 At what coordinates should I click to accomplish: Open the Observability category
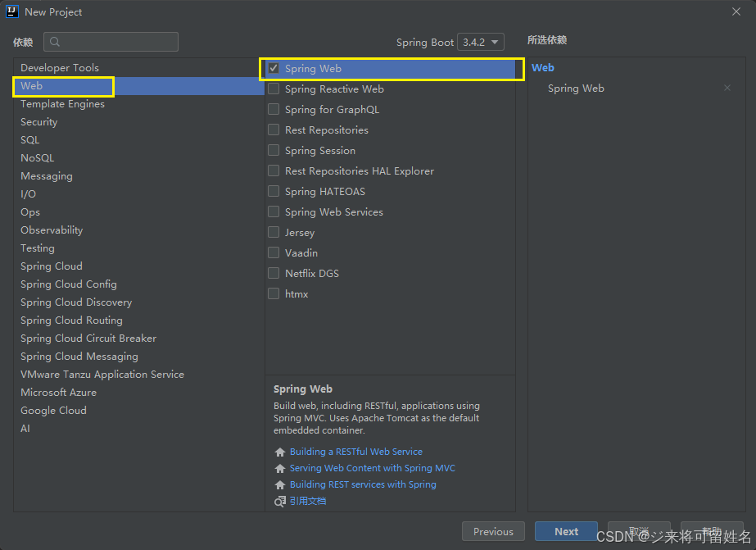pyautogui.click(x=139, y=230)
